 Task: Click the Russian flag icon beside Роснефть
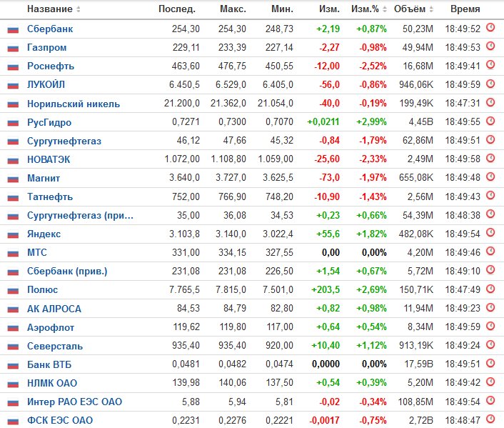coord(13,67)
